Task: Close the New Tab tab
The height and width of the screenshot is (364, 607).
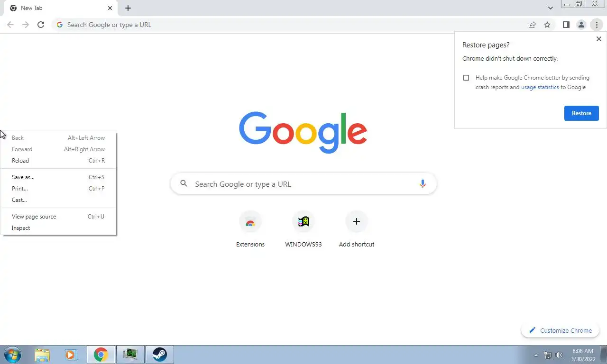Action: coord(110,8)
